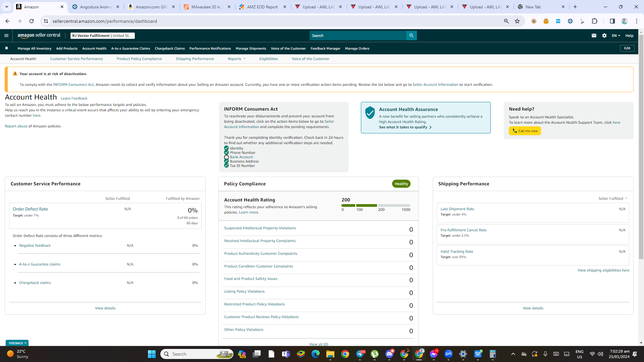Open Chargeback Claims in the favorites bar
Screen dimensions: 644x362
coord(170,48)
